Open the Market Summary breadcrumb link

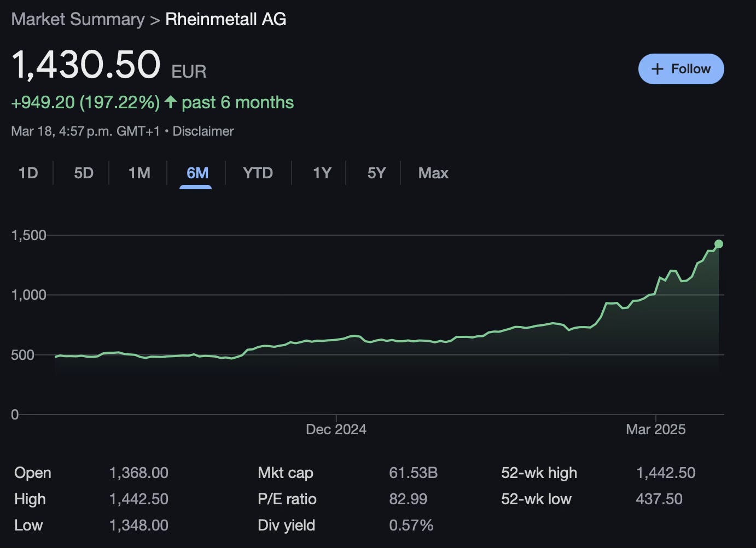pyautogui.click(x=78, y=19)
